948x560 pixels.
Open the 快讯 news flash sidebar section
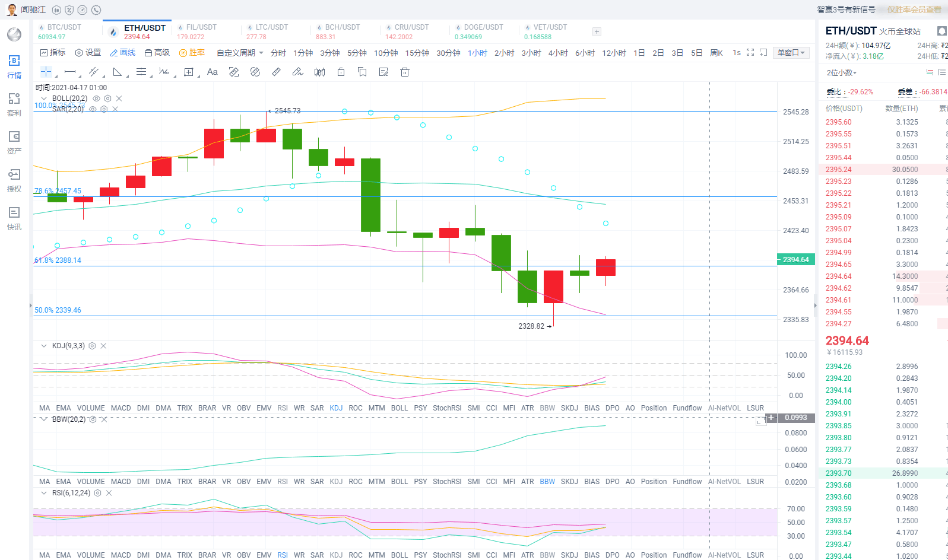click(x=14, y=218)
